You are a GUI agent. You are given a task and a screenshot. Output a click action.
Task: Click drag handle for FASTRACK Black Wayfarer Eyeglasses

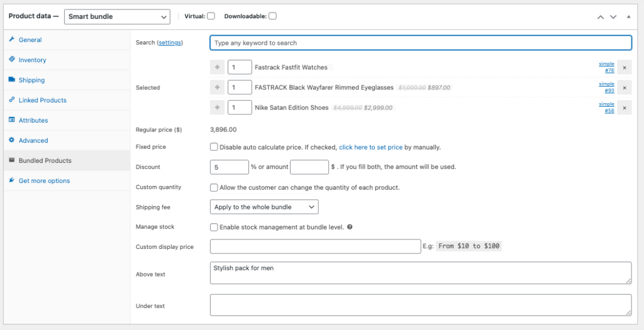click(217, 87)
